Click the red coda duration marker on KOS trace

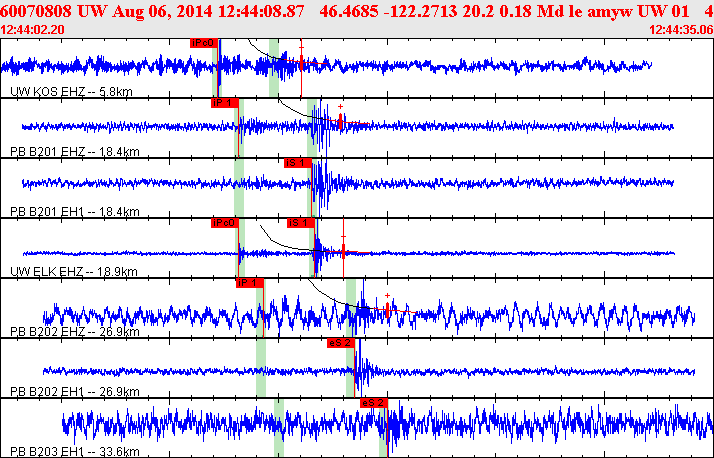(x=301, y=63)
